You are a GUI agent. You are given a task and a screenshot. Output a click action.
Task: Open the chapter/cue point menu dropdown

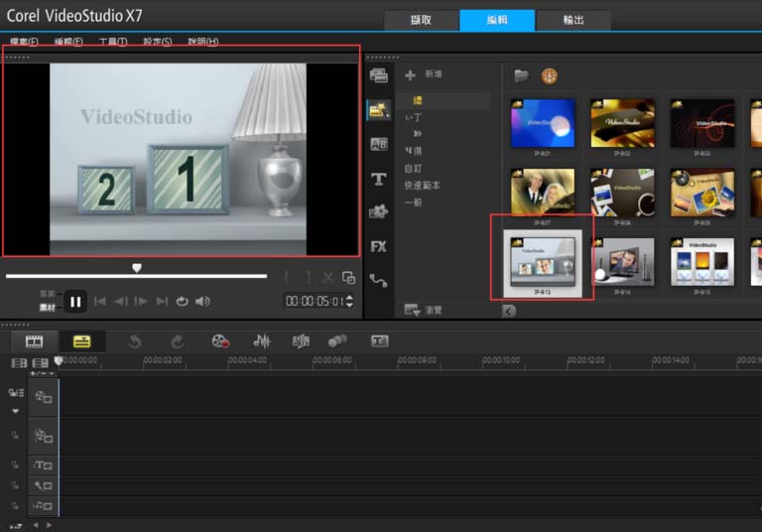tap(43, 373)
